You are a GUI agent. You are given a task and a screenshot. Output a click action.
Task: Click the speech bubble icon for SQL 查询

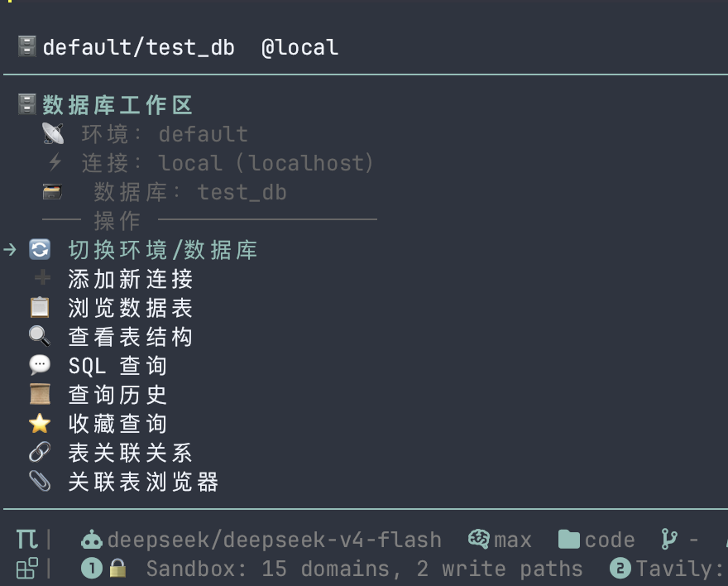[40, 365]
